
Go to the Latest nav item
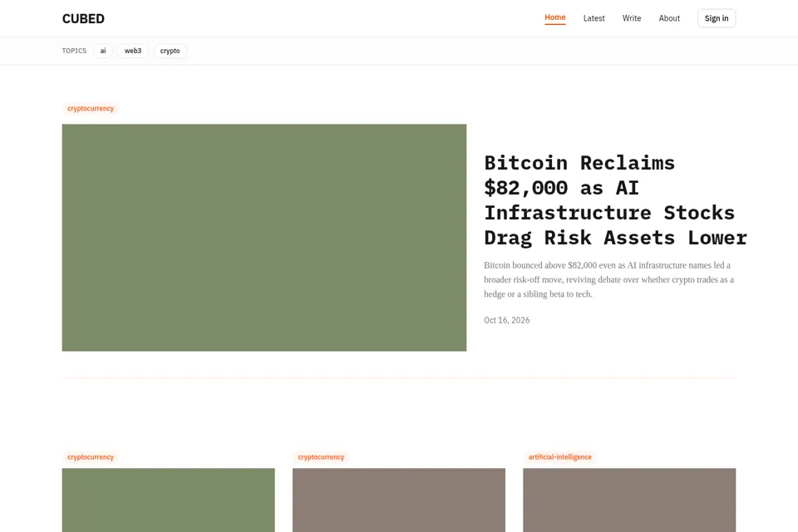pos(594,18)
